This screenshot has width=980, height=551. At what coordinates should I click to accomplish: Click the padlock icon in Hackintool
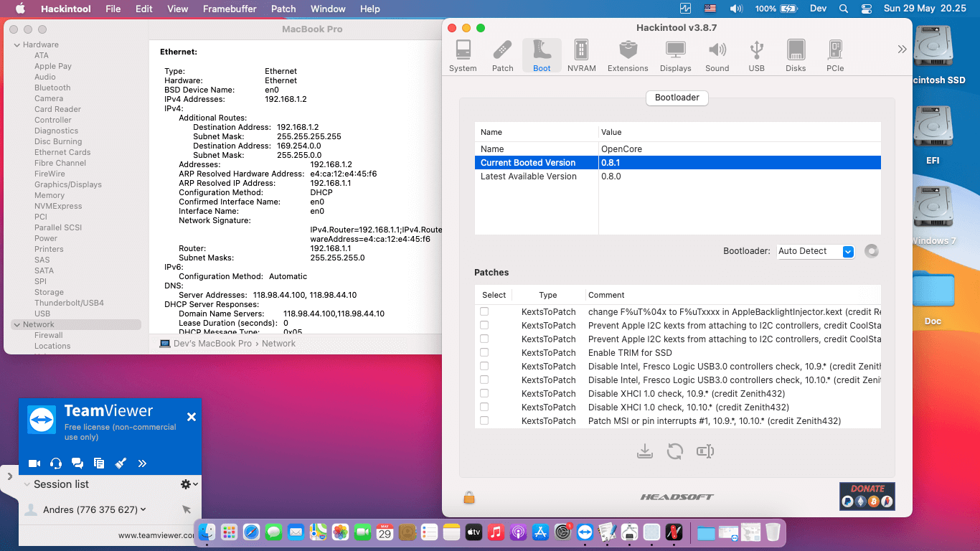[x=469, y=497]
